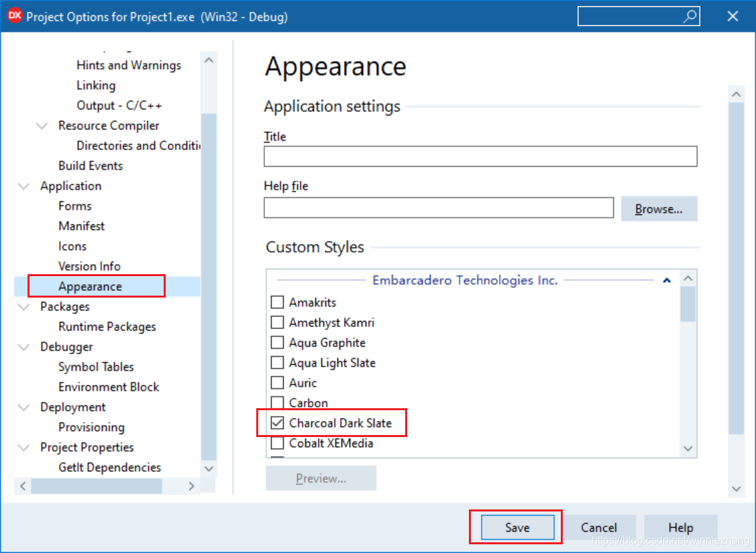The image size is (756, 553).
Task: Click the DX application icon in title bar
Action: pos(15,15)
